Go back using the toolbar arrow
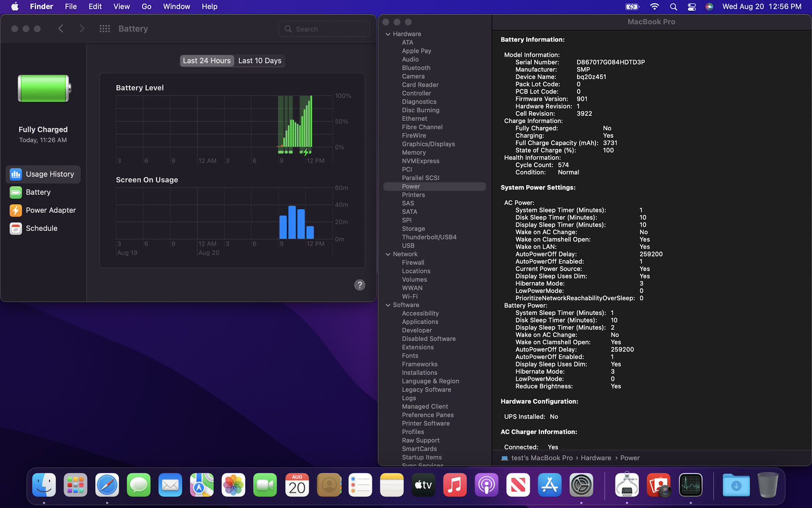The image size is (812, 508). [61, 29]
